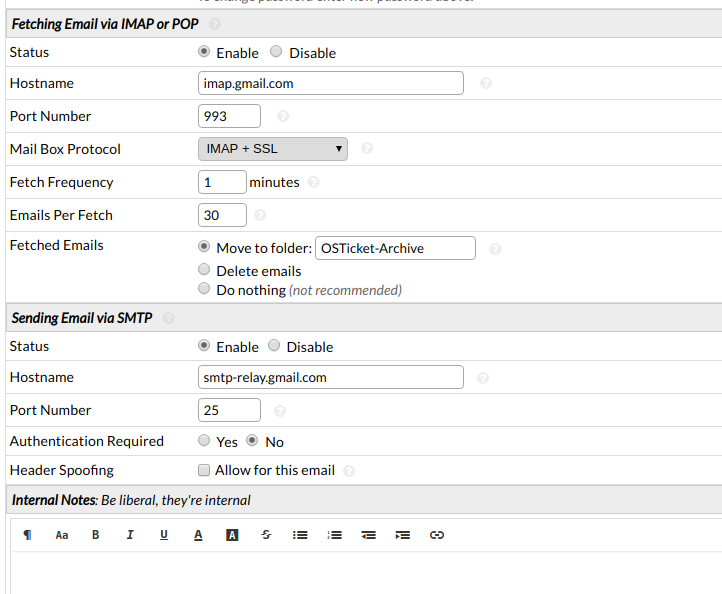
Task: Indent the text in internal notes
Action: pyautogui.click(x=402, y=535)
